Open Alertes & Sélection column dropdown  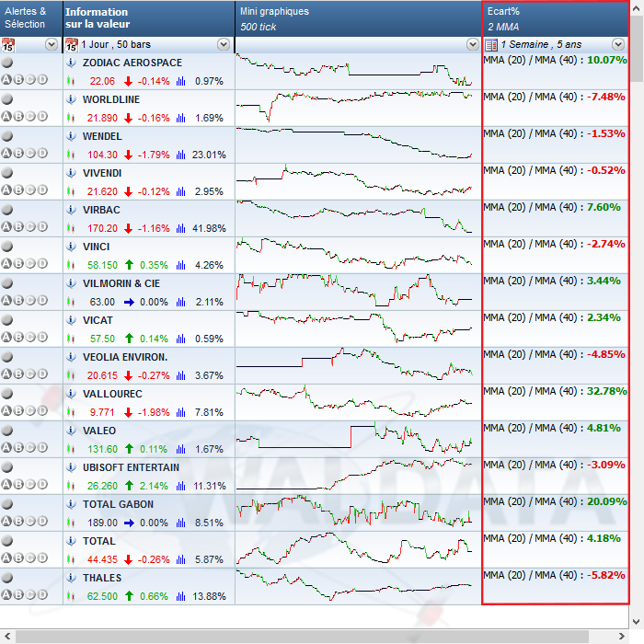coord(52,44)
